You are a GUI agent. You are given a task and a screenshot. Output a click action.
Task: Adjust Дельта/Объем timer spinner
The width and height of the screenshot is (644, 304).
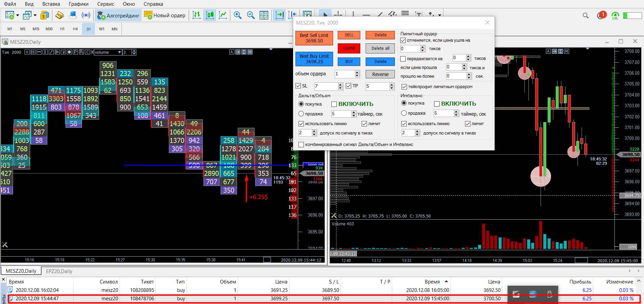(354, 114)
